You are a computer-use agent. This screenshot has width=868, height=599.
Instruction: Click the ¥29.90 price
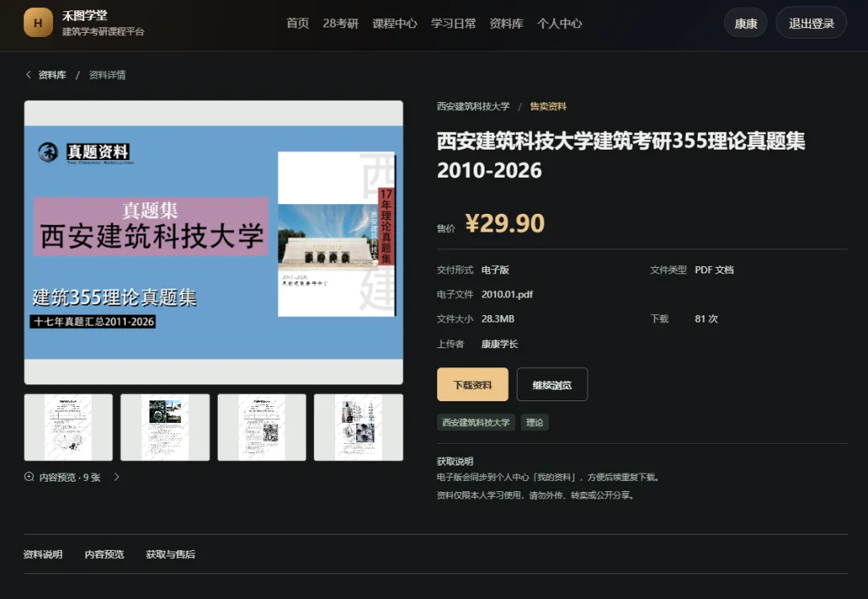pyautogui.click(x=505, y=224)
